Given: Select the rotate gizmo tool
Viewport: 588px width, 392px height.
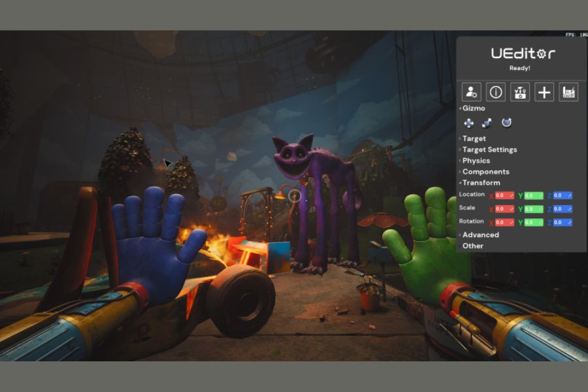Looking at the screenshot, I should pyautogui.click(x=506, y=123).
